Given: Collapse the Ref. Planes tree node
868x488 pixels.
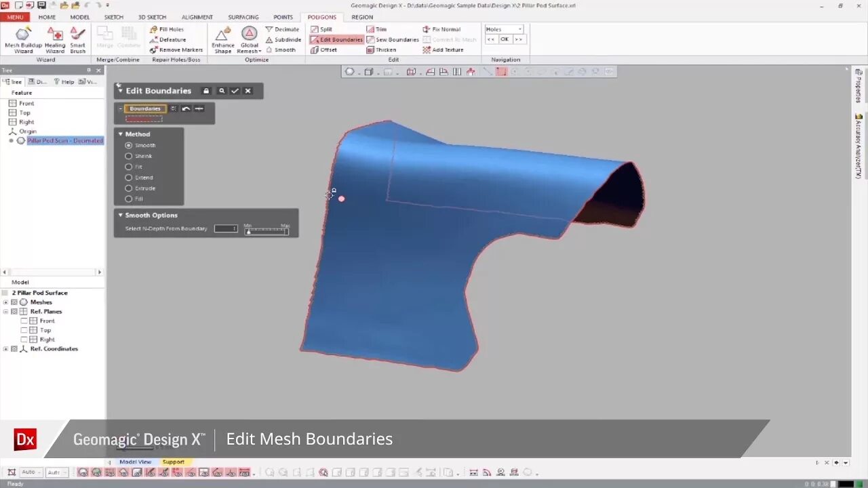Looking at the screenshot, I should pyautogui.click(x=5, y=312).
